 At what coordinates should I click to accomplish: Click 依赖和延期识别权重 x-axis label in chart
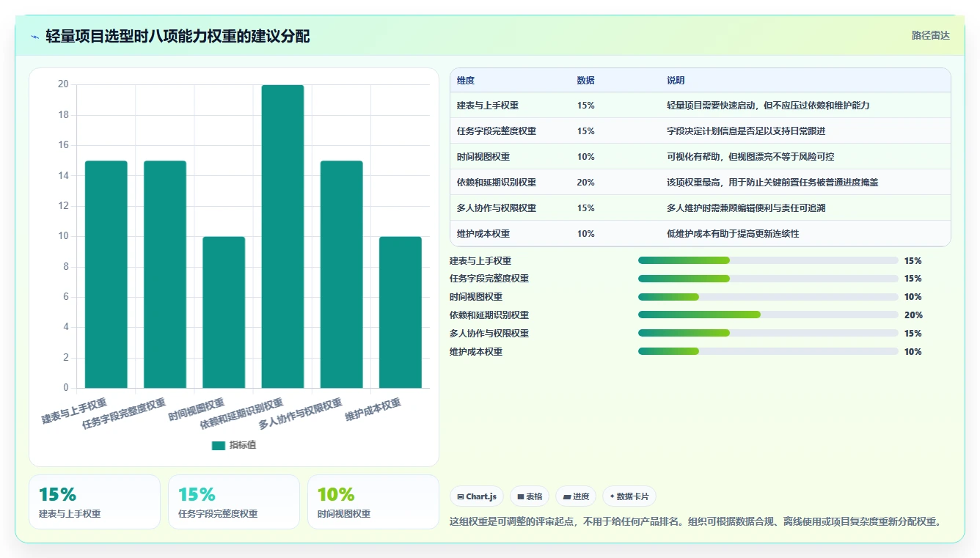coord(242,414)
